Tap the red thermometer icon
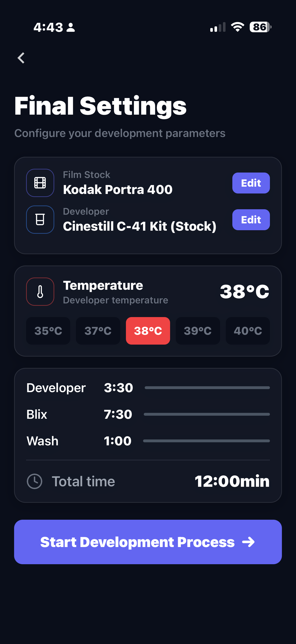This screenshot has width=296, height=644. pos(40,291)
